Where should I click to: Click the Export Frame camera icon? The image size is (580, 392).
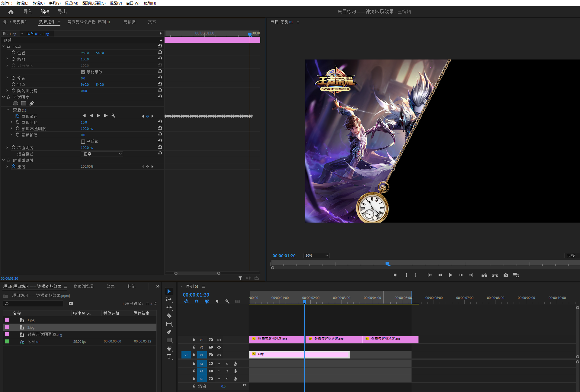506,275
